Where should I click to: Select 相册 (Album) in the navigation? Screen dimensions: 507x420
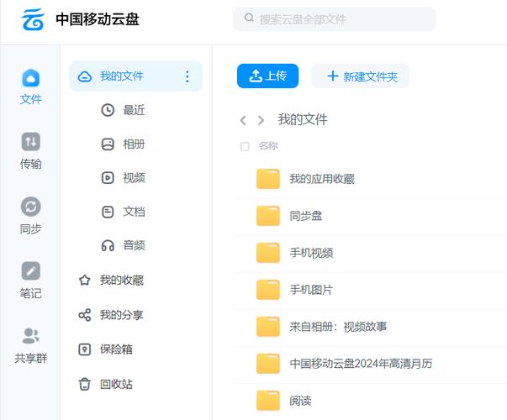click(x=133, y=144)
